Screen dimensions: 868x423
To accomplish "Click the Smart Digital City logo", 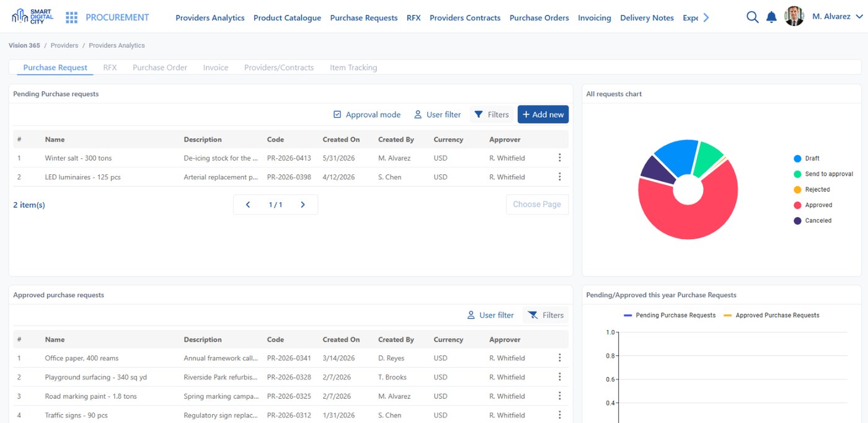I will coord(32,17).
